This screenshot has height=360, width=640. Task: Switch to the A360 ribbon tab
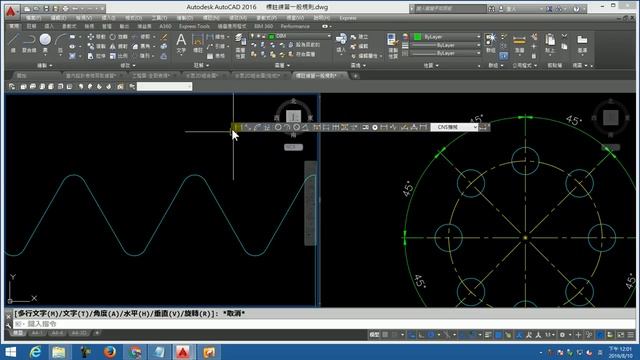(165, 26)
